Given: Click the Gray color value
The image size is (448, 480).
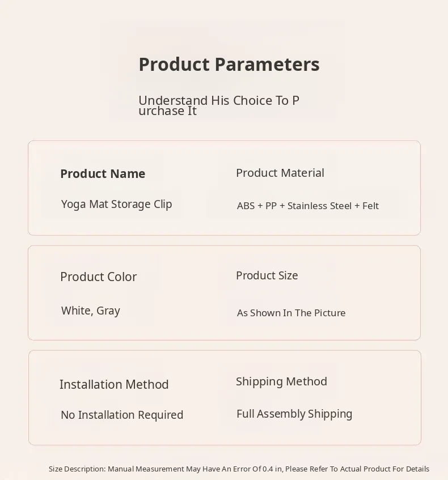Looking at the screenshot, I should 108,311.
